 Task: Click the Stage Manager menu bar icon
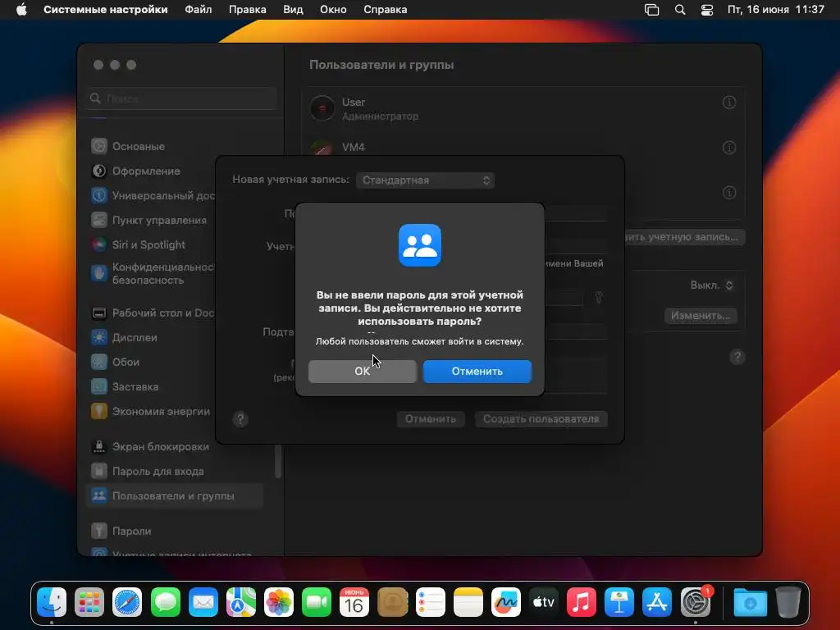point(652,10)
